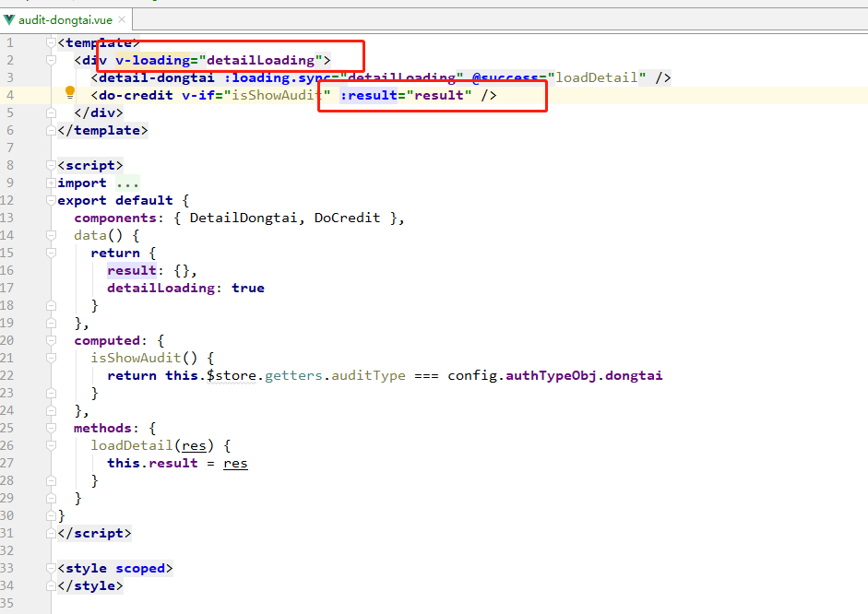This screenshot has width=868, height=614.
Task: Click the fold end marker at </style>
Action: tap(51, 585)
